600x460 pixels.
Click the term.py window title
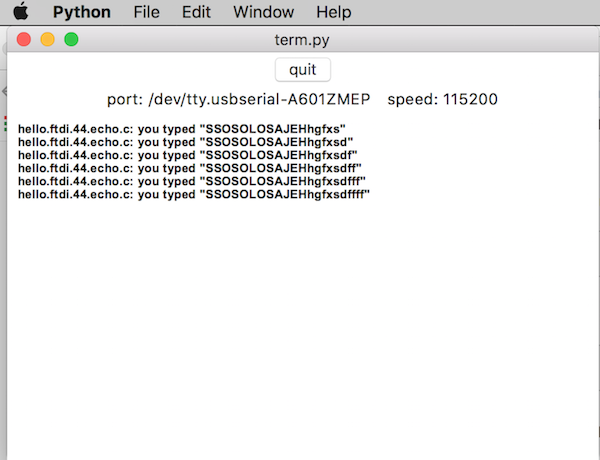click(302, 40)
